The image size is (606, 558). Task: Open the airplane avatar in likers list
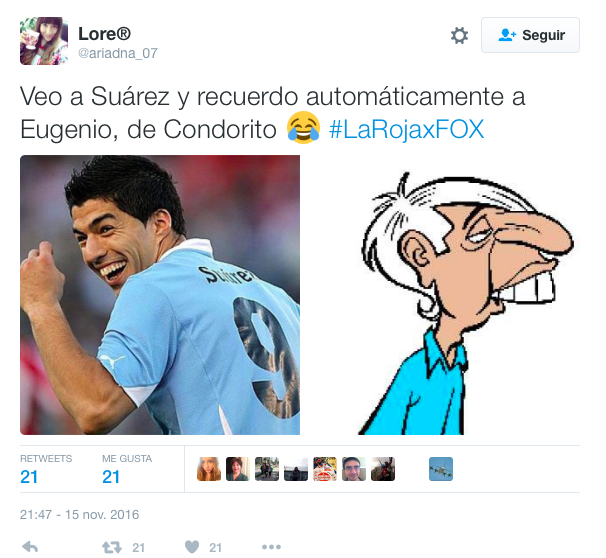[x=441, y=469]
